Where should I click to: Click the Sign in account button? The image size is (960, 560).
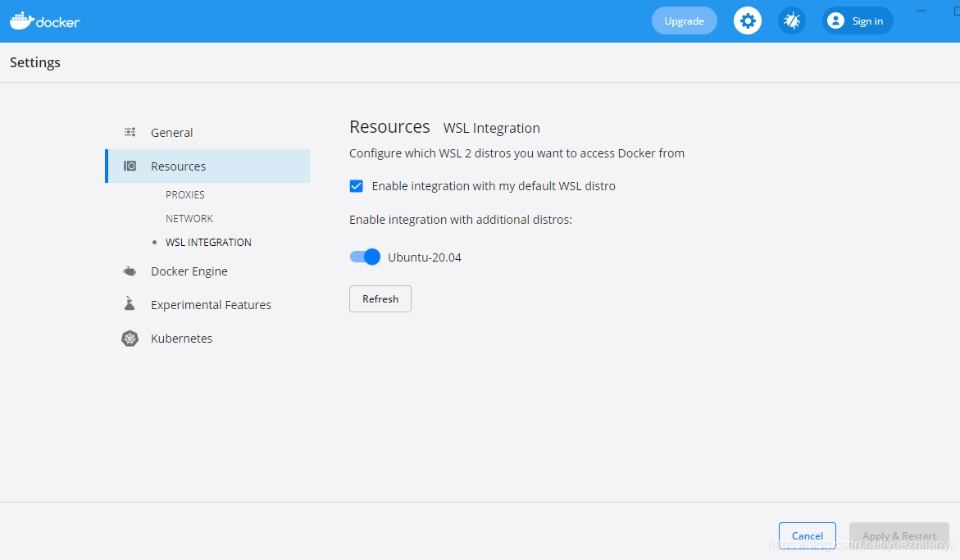[x=857, y=20]
